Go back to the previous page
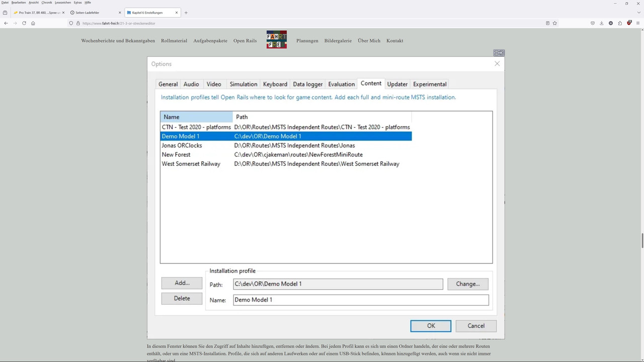 (x=6, y=23)
